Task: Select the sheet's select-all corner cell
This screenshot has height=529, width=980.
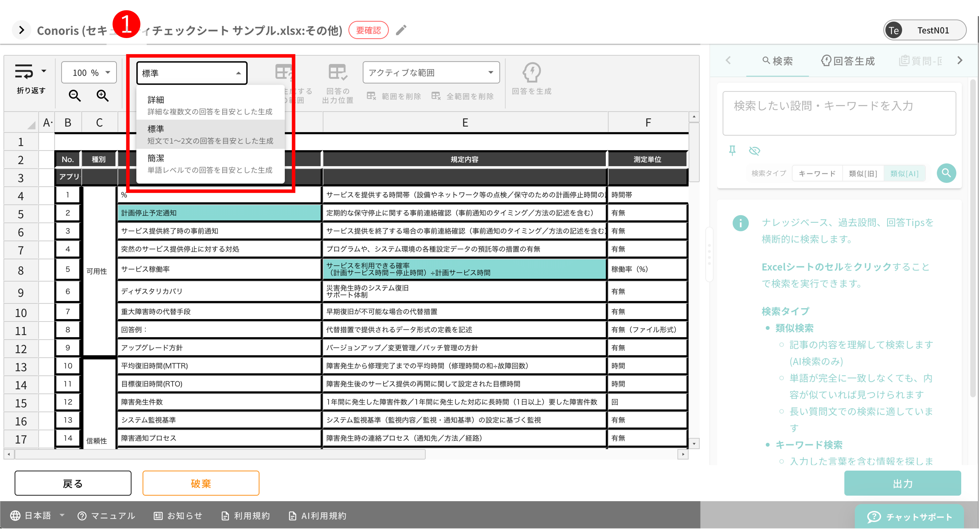Action: [21, 122]
